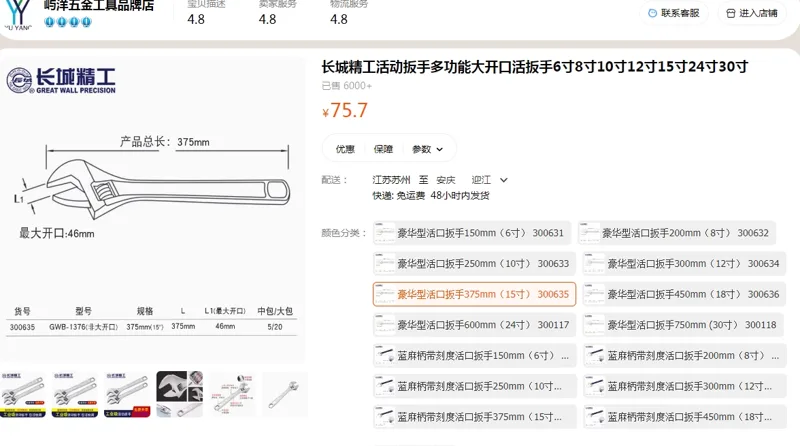Click the 长城精工 Great Wall Precision logo
The width and height of the screenshot is (800, 446).
[x=61, y=81]
